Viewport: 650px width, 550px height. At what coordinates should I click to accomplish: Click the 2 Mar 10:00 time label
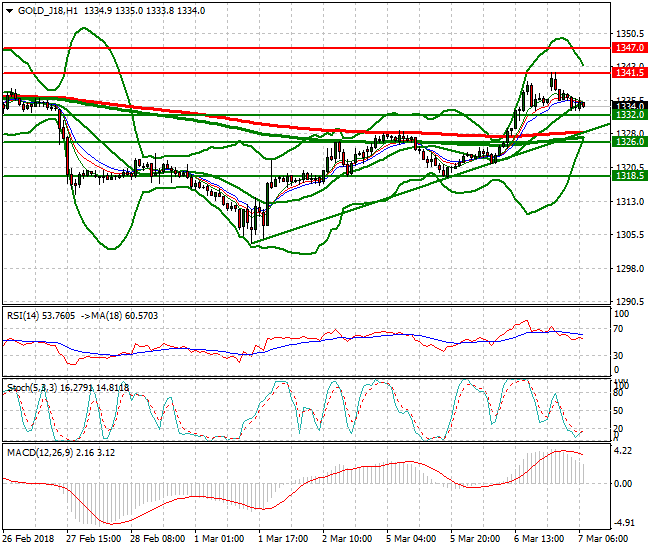point(347,539)
